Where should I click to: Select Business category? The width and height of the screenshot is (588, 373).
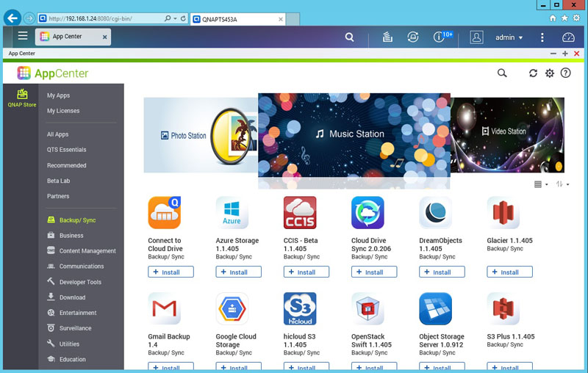coord(65,236)
